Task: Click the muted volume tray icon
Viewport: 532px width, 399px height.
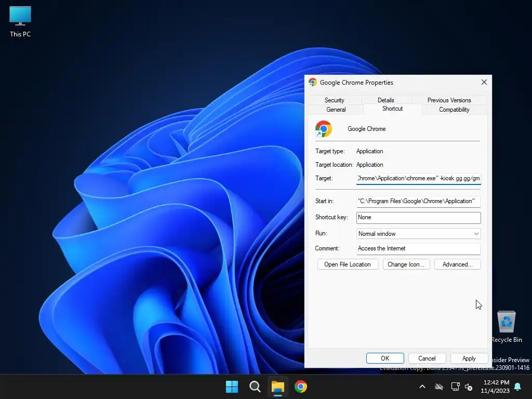Action: pyautogui.click(x=469, y=387)
